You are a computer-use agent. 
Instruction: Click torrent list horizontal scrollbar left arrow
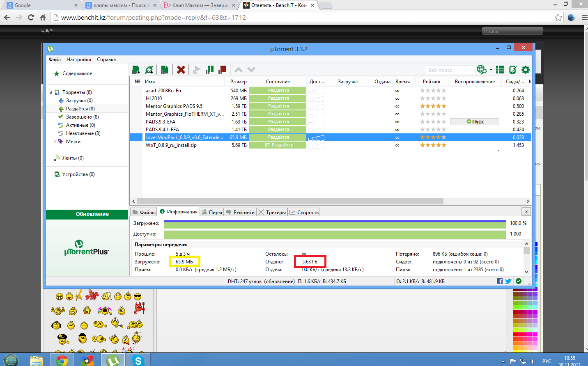[x=133, y=201]
